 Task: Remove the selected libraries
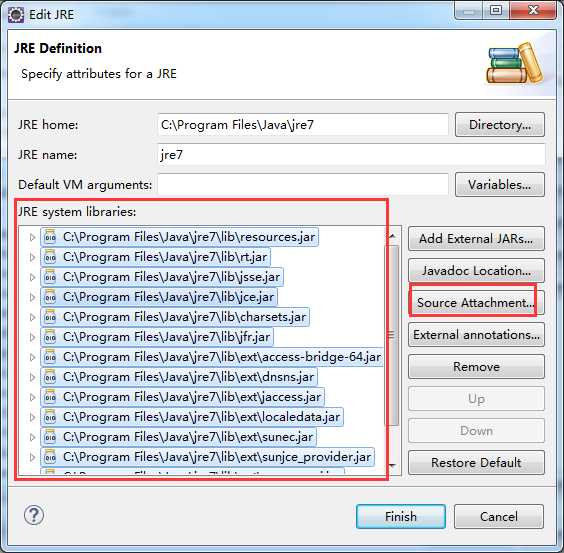476,367
